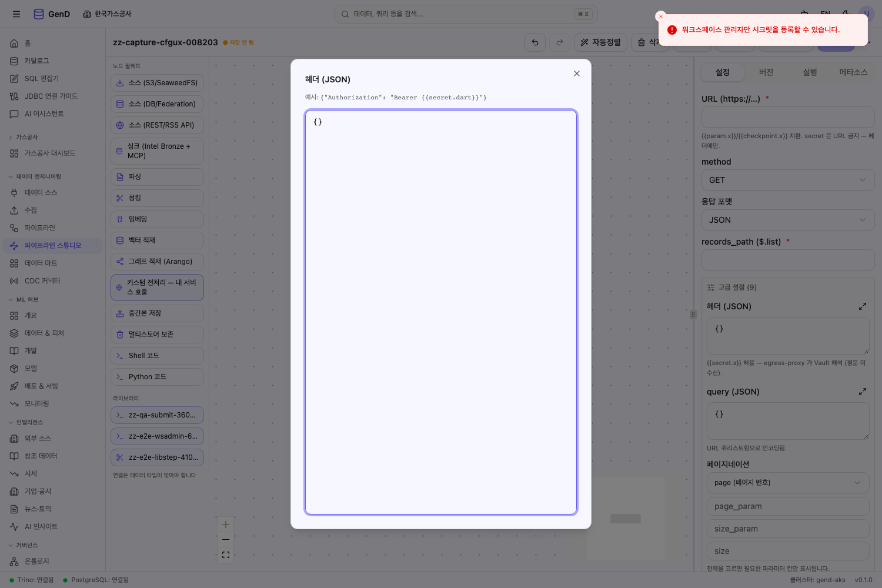Open the 응답 포맷 JSON dropdown
The image size is (882, 588).
pyautogui.click(x=788, y=220)
